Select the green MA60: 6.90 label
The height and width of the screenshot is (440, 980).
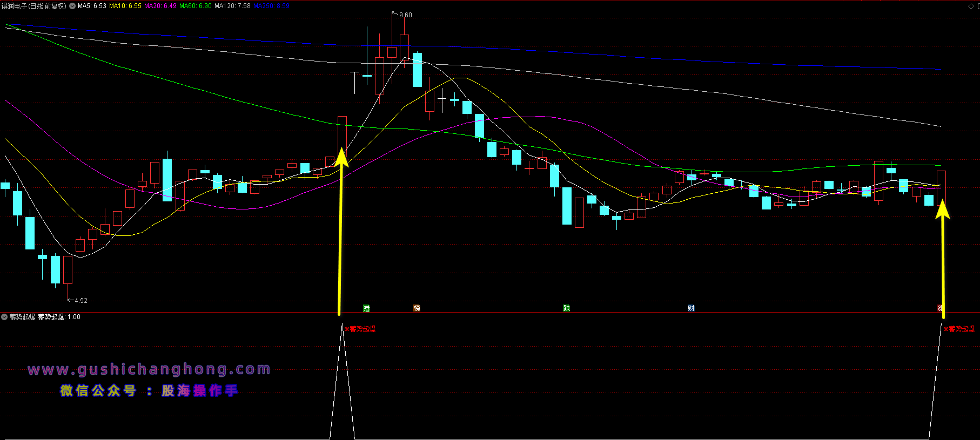(196, 6)
